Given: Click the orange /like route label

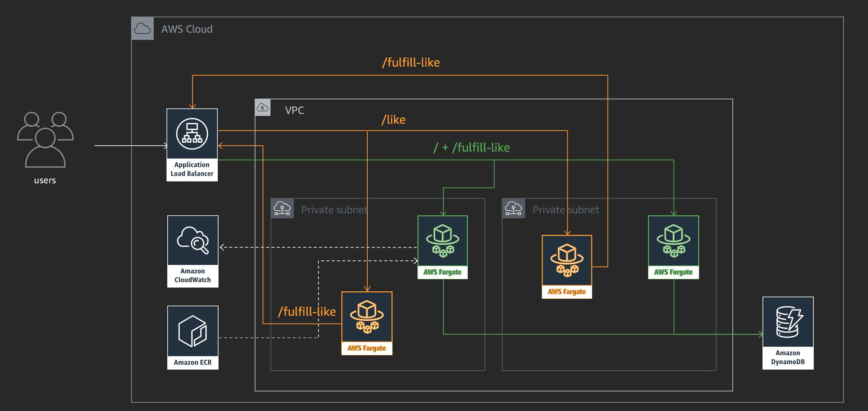Looking at the screenshot, I should coord(393,120).
